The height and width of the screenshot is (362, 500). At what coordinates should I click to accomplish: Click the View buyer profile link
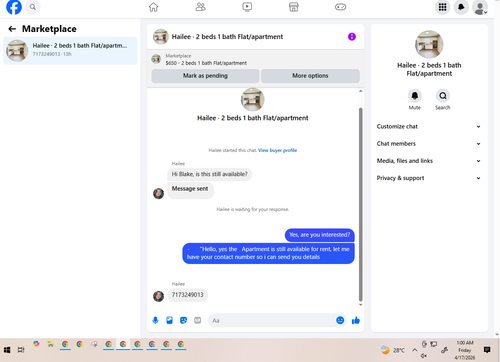click(277, 150)
